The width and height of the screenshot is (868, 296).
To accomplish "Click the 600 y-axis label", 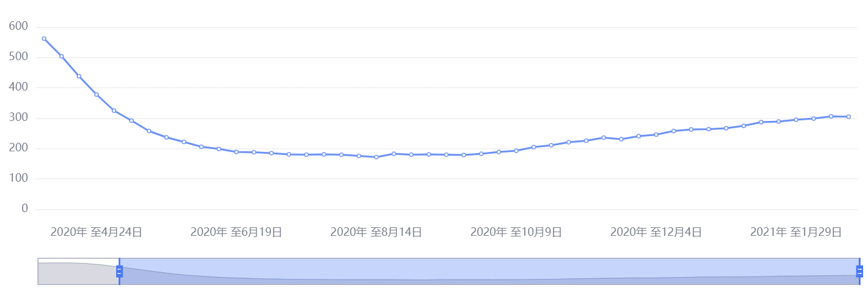I will coord(19,26).
